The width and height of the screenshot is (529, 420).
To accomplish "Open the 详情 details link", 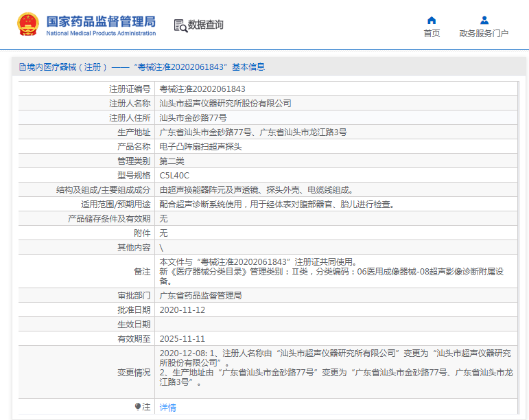I will pyautogui.click(x=167, y=408).
